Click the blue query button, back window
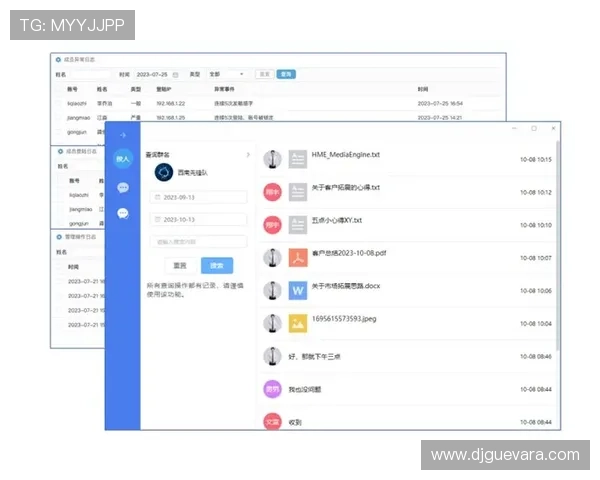 coord(286,74)
